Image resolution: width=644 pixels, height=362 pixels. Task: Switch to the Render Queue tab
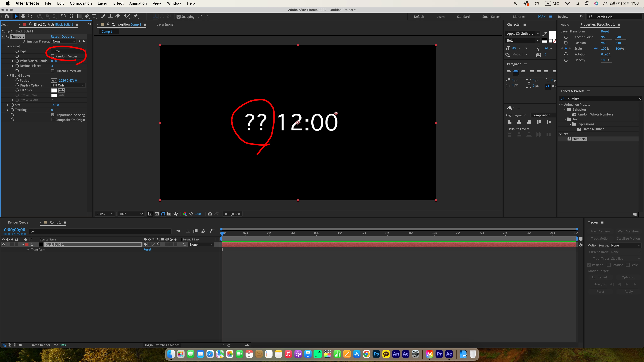[x=18, y=222]
